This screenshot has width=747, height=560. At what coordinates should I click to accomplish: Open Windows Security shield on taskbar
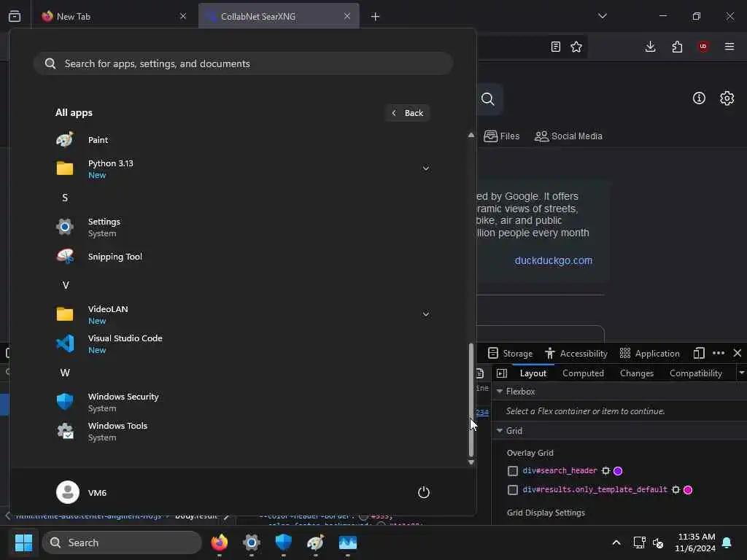pyautogui.click(x=284, y=542)
